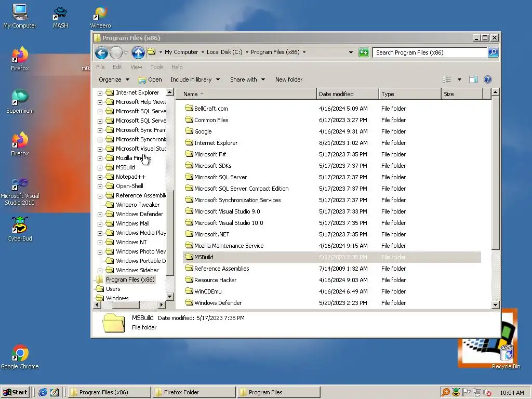Click Local Disk (C:) in the breadcrumb
532x399 pixels.
pyautogui.click(x=224, y=52)
